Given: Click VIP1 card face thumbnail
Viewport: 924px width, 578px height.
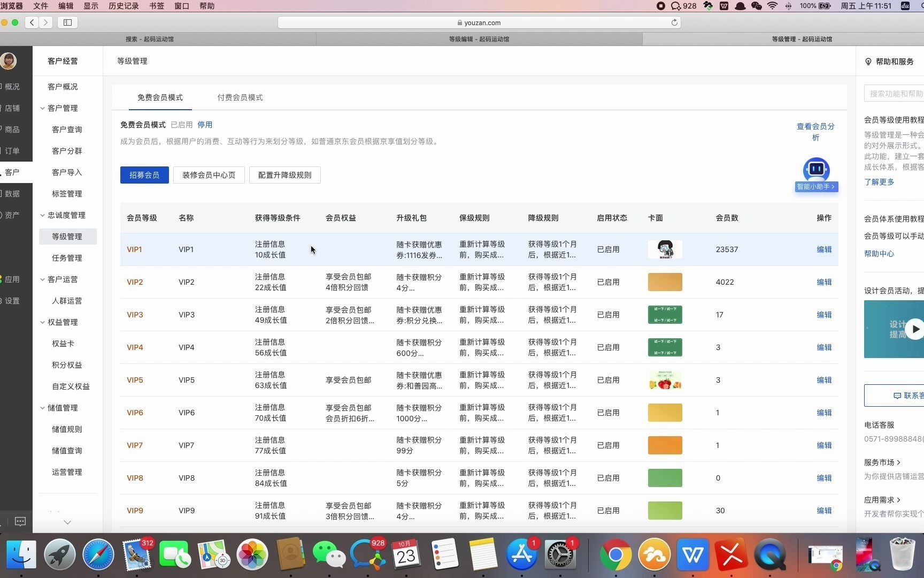Looking at the screenshot, I should (665, 249).
